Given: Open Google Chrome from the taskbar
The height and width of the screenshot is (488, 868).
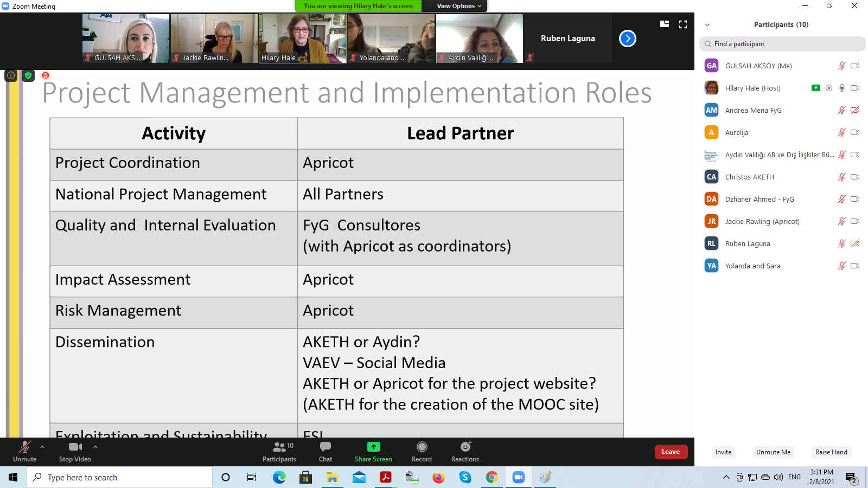Looking at the screenshot, I should coord(492,477).
